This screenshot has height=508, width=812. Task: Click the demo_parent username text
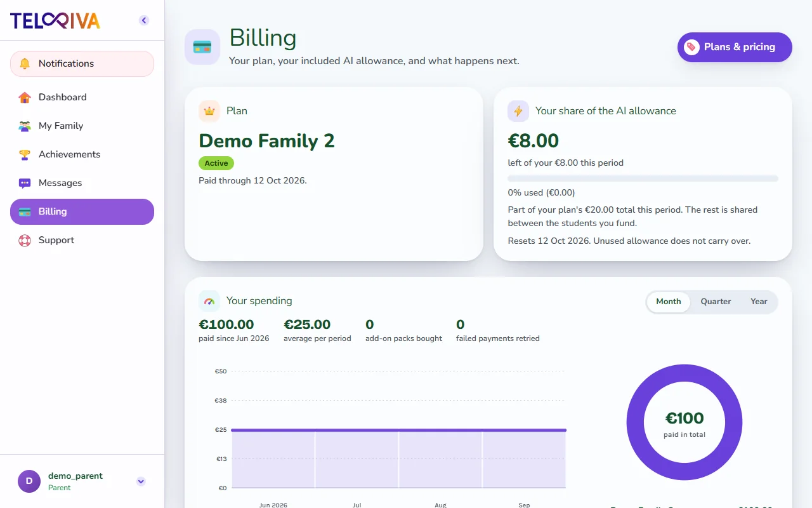coord(75,476)
